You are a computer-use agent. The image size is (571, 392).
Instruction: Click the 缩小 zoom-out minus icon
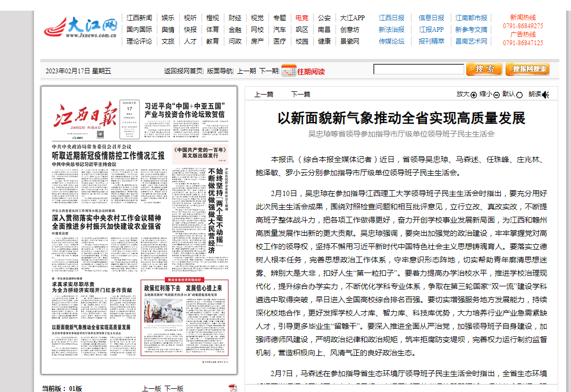(x=497, y=95)
